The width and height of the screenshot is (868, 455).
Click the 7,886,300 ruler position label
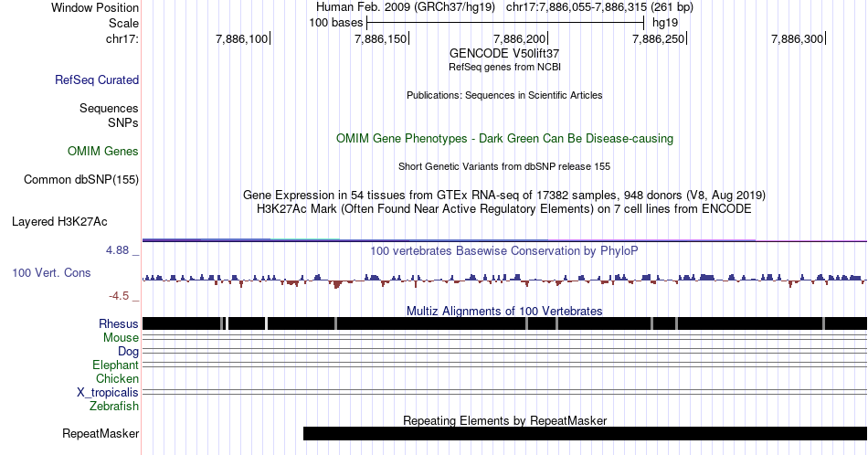point(797,38)
